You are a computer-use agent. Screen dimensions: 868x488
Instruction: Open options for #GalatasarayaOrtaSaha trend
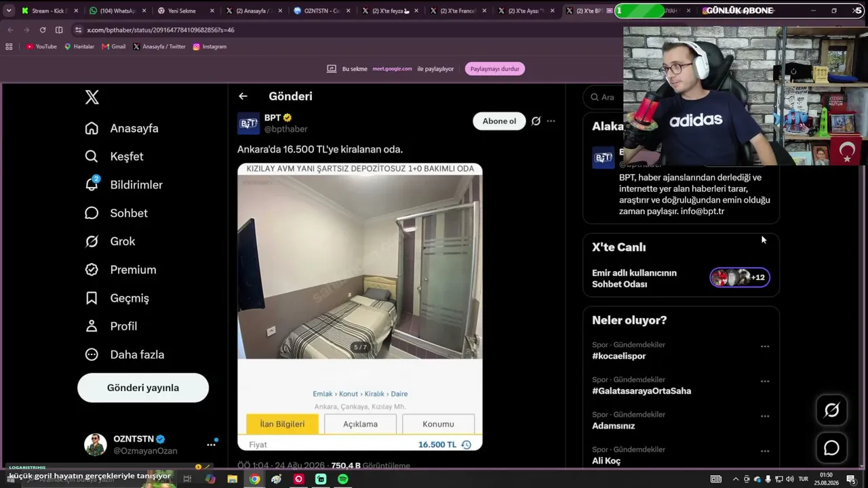(x=765, y=381)
